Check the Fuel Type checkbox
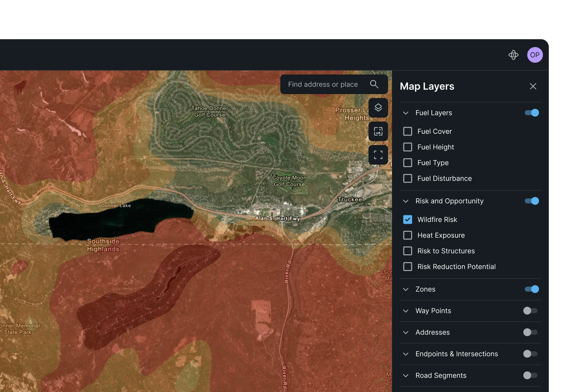The image size is (588, 392). coord(408,163)
